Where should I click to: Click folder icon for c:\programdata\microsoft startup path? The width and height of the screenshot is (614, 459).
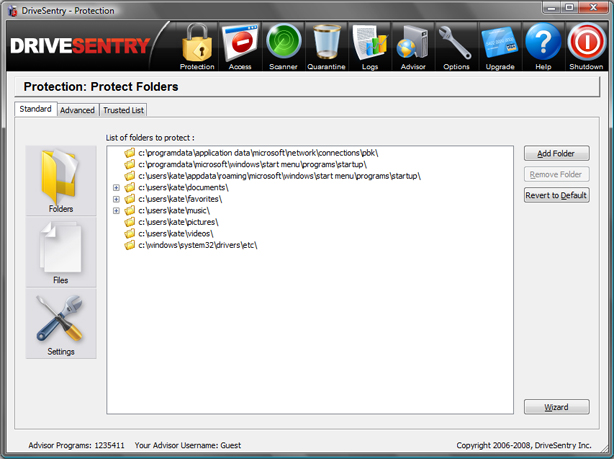click(x=130, y=164)
